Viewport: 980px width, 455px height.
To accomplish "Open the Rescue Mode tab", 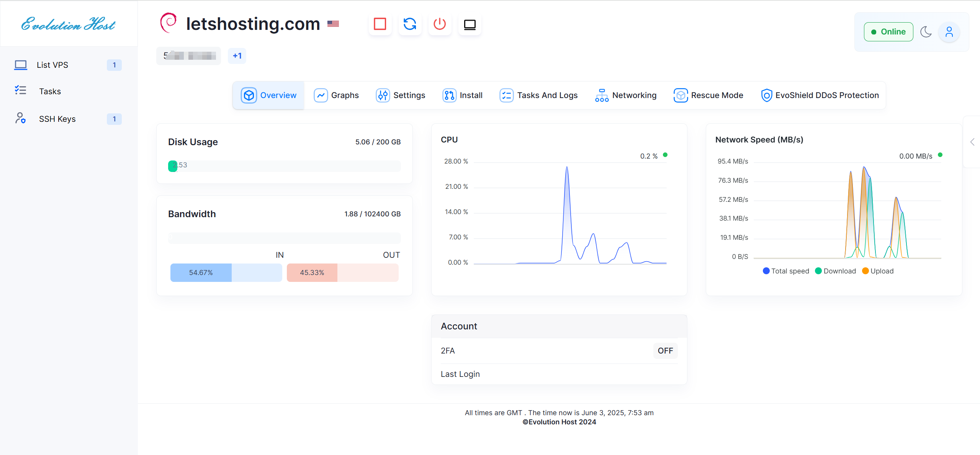I will point(708,95).
